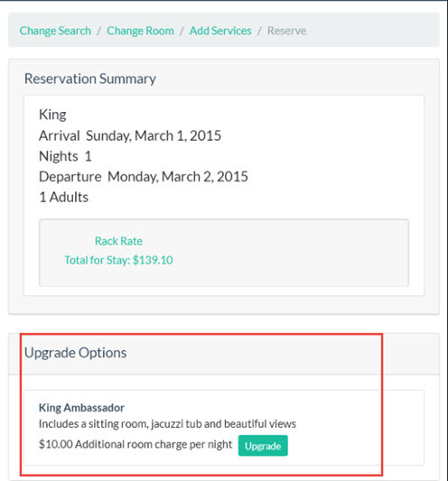Open the Add Services breadcrumb link
This screenshot has width=448, height=481.
point(220,31)
